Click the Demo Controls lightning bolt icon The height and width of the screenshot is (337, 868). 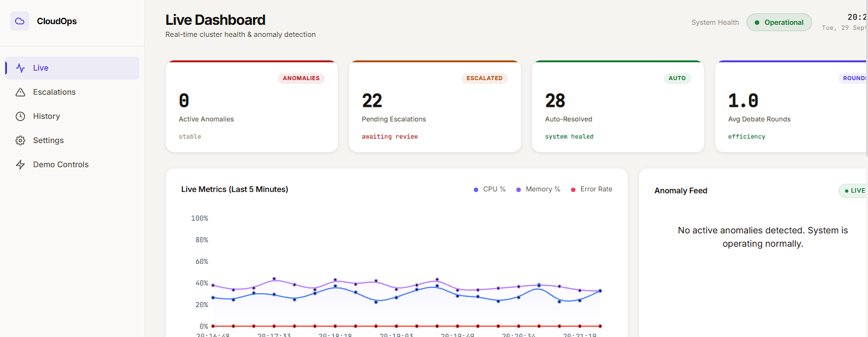point(20,165)
